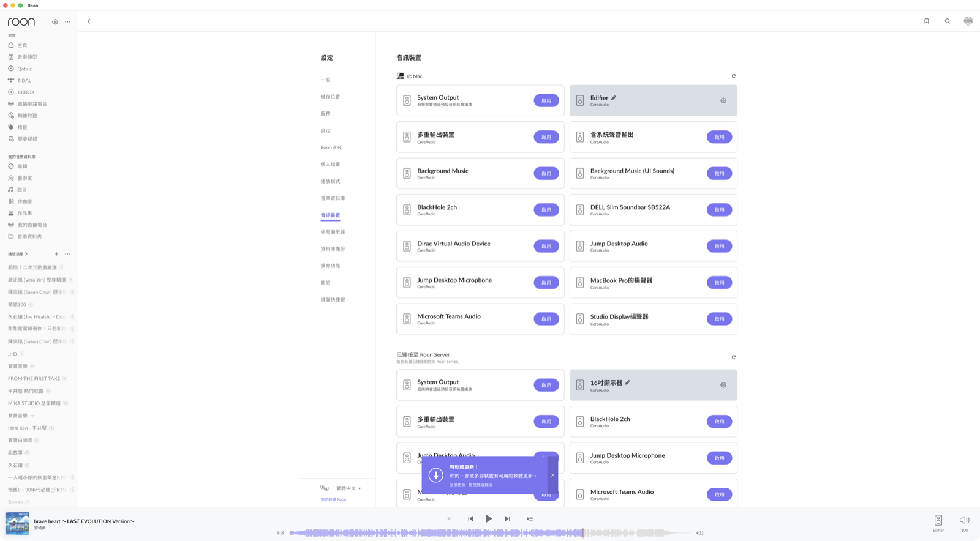Open playlist section more options dots
This screenshot has width=980, height=541.
68,254
